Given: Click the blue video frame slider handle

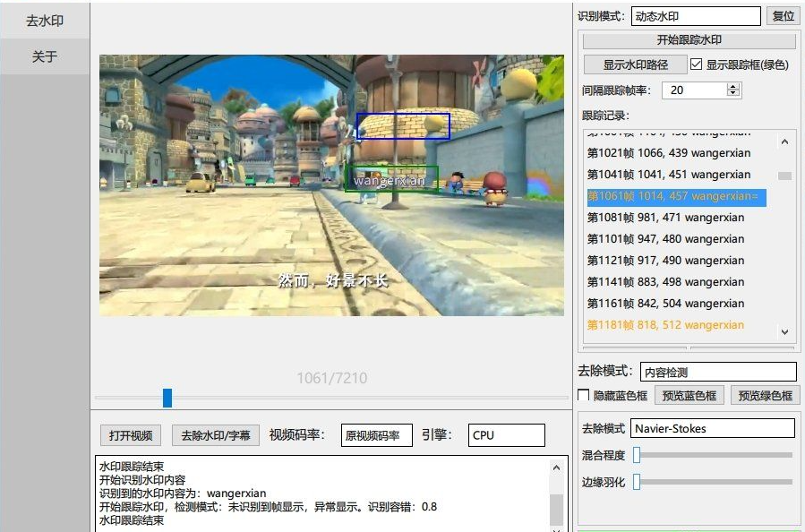Looking at the screenshot, I should tap(167, 398).
